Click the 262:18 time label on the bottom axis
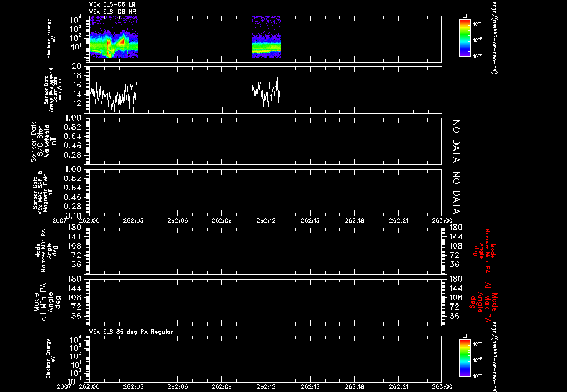Screen dimensions: 567x392 (x=354, y=386)
